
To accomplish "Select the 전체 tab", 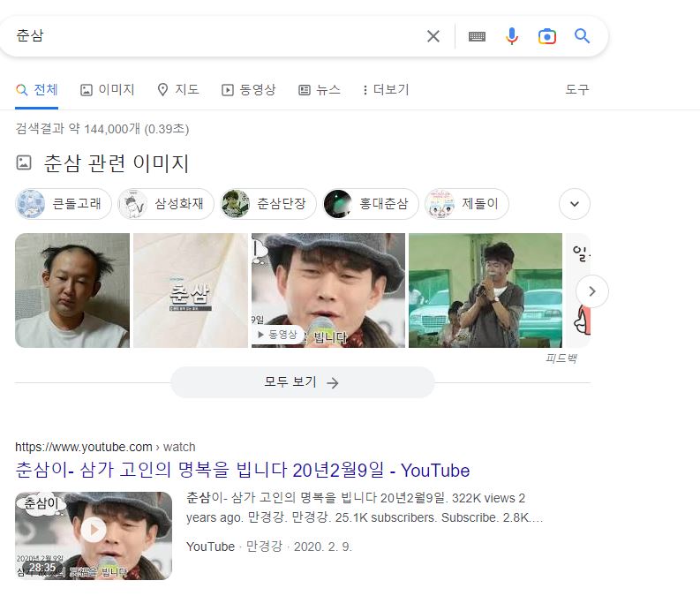I will (x=36, y=90).
